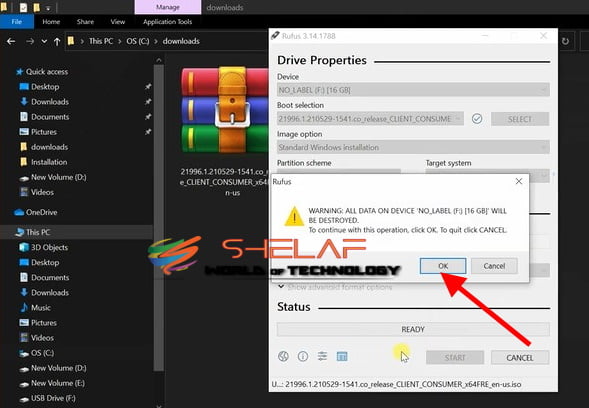Viewport: 589px width, 408px height.
Task: Open the Rufus settings sliders icon
Action: click(322, 356)
